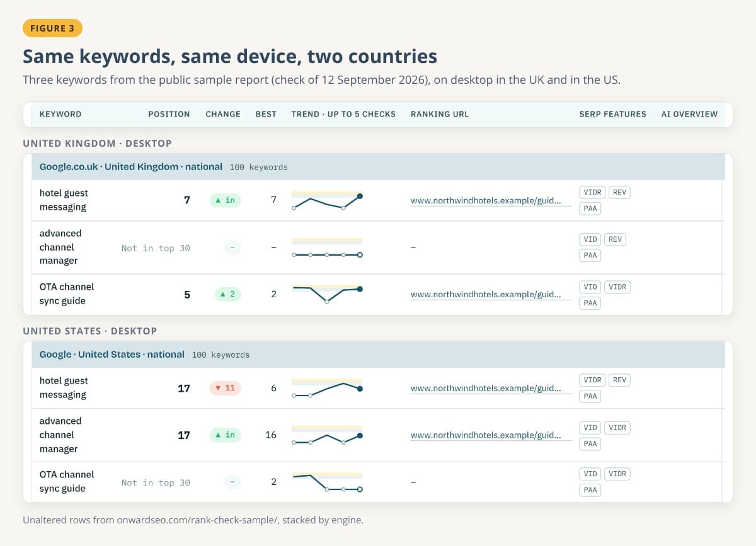The height and width of the screenshot is (546, 756).
Task: Click the PAA tag in UK OTA channel sync row
Action: click(590, 303)
